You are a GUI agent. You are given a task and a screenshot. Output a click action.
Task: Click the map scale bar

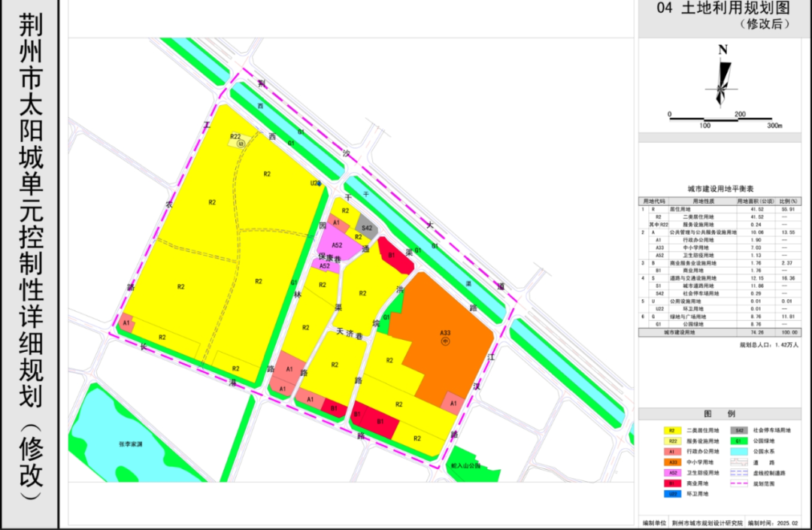pos(723,116)
